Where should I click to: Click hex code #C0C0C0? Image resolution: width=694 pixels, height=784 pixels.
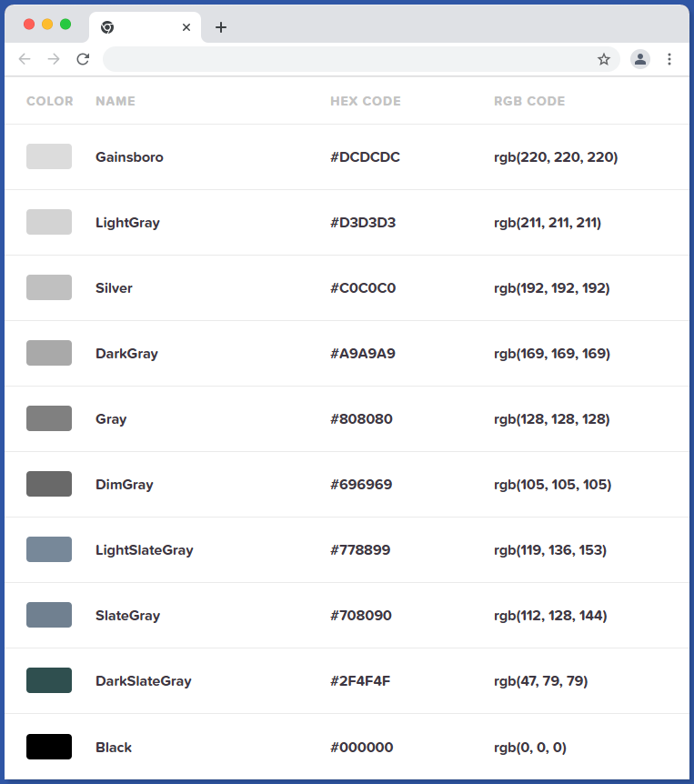tap(363, 288)
